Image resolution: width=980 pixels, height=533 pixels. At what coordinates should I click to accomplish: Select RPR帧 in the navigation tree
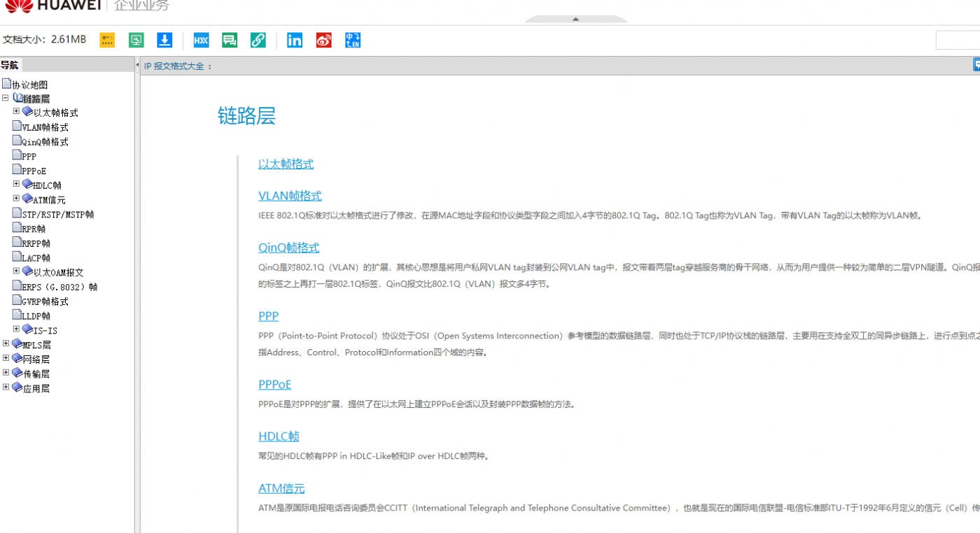(x=34, y=229)
